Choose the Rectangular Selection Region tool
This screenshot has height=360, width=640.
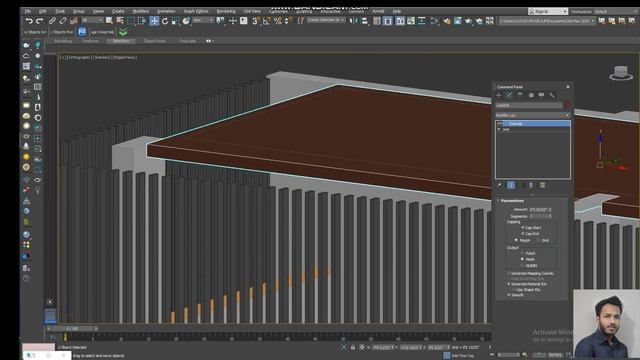tap(131, 21)
